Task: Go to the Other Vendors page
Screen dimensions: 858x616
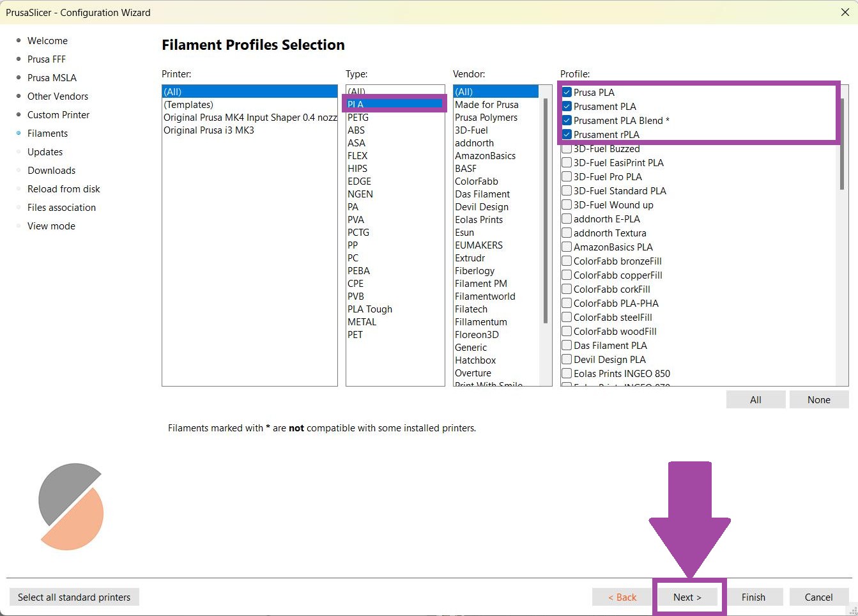Action: 57,96
